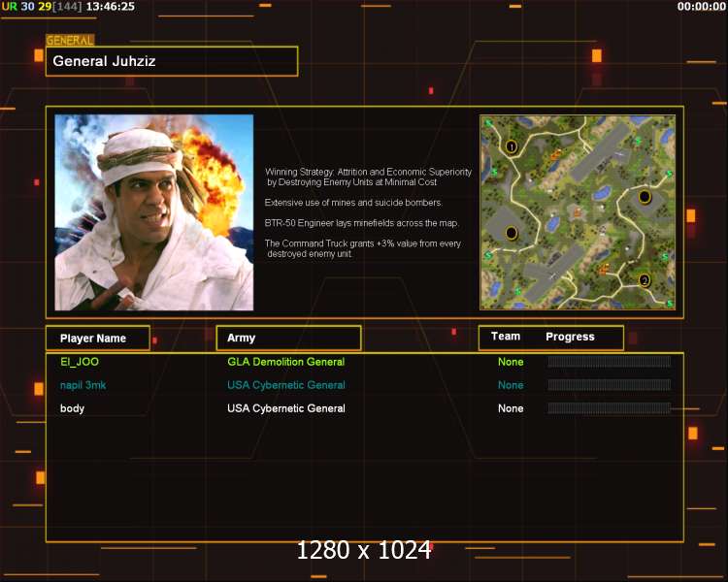Click napil 3mk's loading progress bar
Image resolution: width=728 pixels, height=582 pixels.
click(610, 385)
